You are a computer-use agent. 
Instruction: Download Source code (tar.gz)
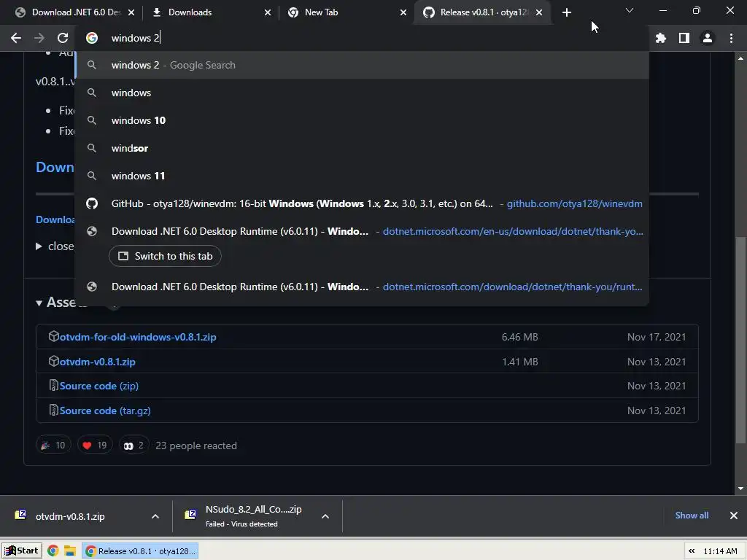pyautogui.click(x=105, y=411)
